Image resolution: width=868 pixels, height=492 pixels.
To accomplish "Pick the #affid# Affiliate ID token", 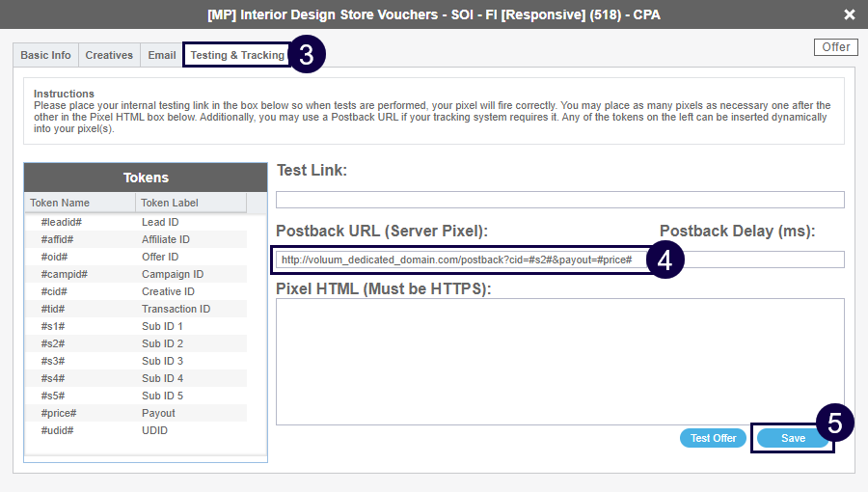I will point(135,239).
